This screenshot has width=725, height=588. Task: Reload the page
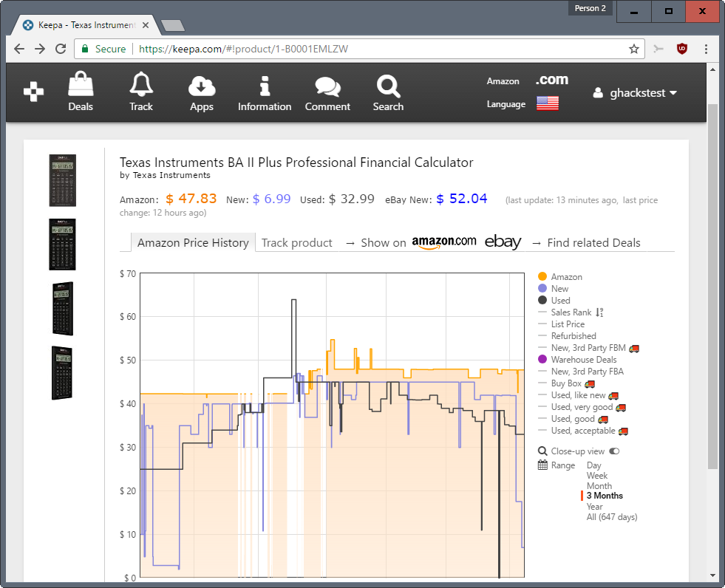coord(61,49)
